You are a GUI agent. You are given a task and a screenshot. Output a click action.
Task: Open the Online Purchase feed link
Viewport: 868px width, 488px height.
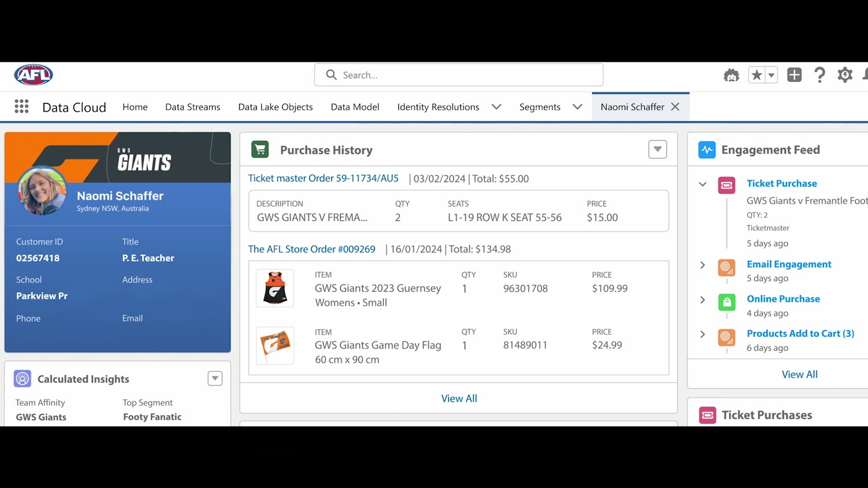click(x=783, y=299)
